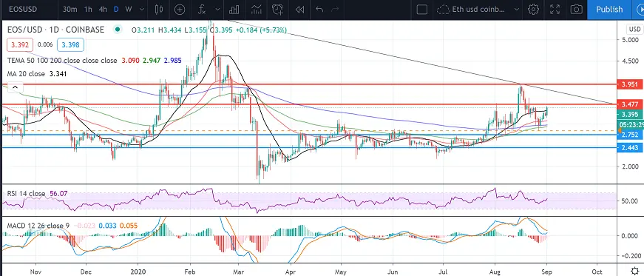Image resolution: width=644 pixels, height=276 pixels.
Task: Click the red 3.392 sell price button
Action: point(20,44)
